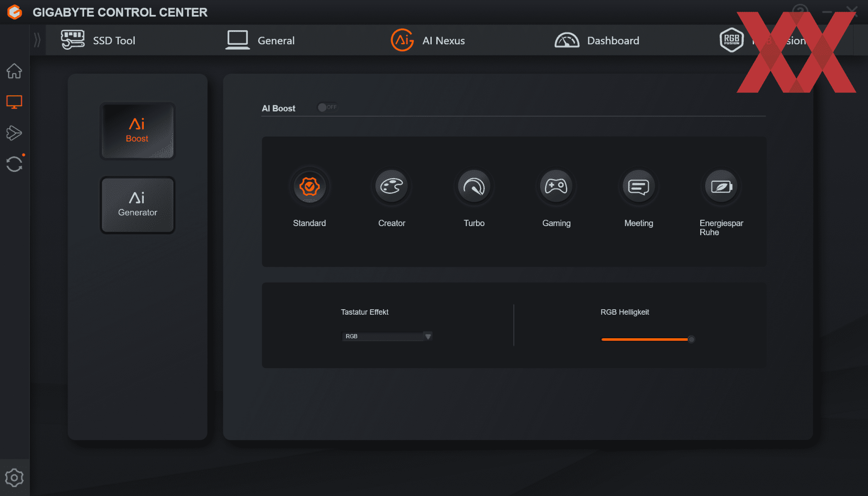Image resolution: width=868 pixels, height=496 pixels.
Task: Select the Standard performance mode icon
Action: pos(310,186)
